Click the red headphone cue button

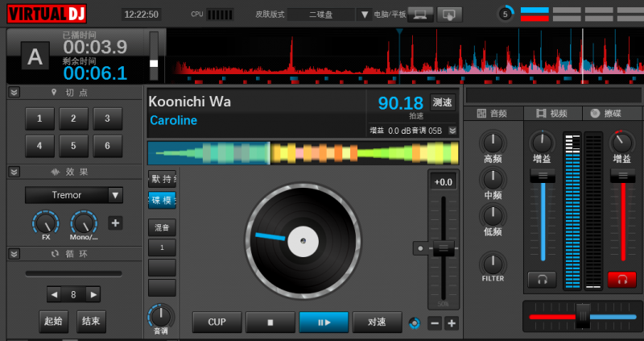[621, 279]
